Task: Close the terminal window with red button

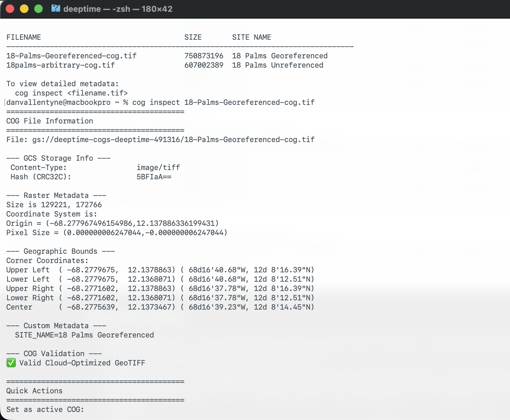Action: pyautogui.click(x=10, y=9)
